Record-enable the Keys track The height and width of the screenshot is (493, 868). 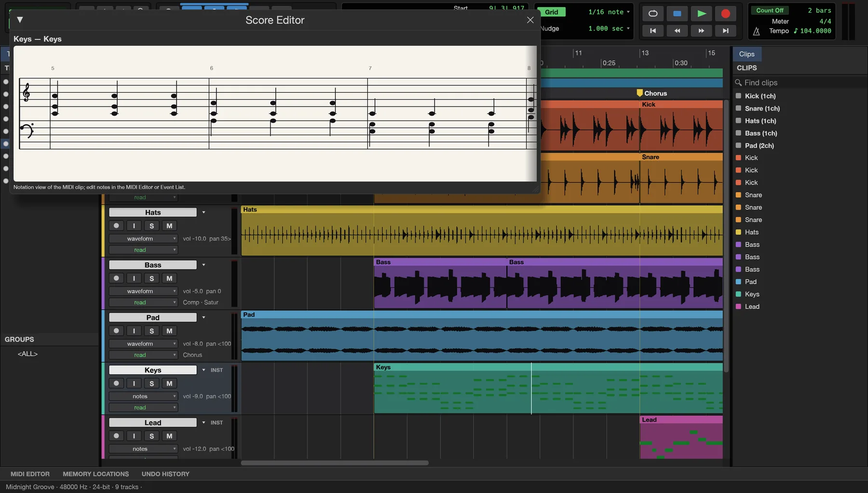[116, 383]
